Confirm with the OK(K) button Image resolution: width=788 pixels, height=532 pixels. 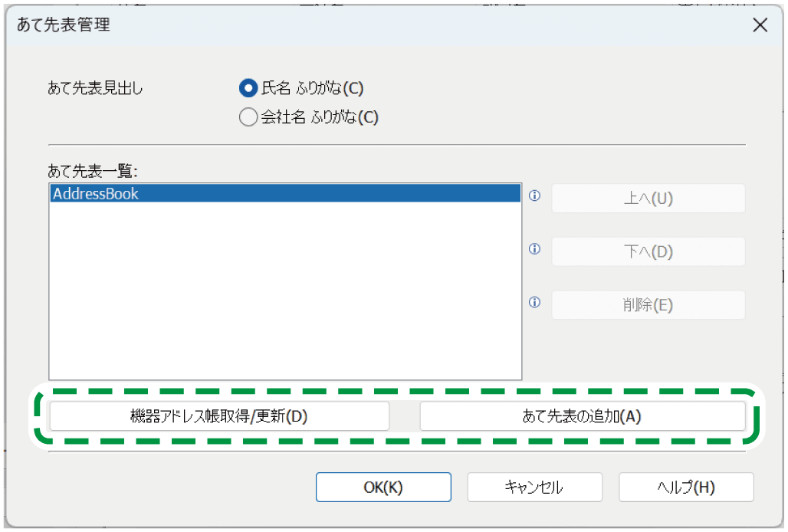383,487
